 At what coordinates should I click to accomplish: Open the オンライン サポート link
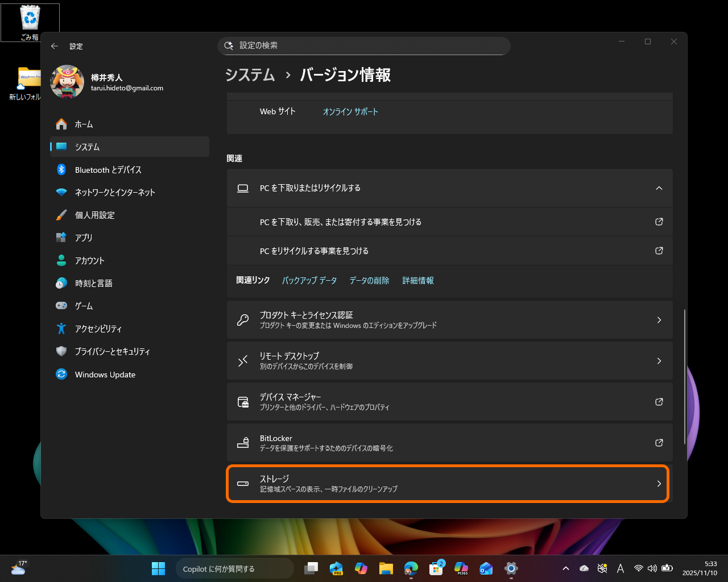point(350,112)
